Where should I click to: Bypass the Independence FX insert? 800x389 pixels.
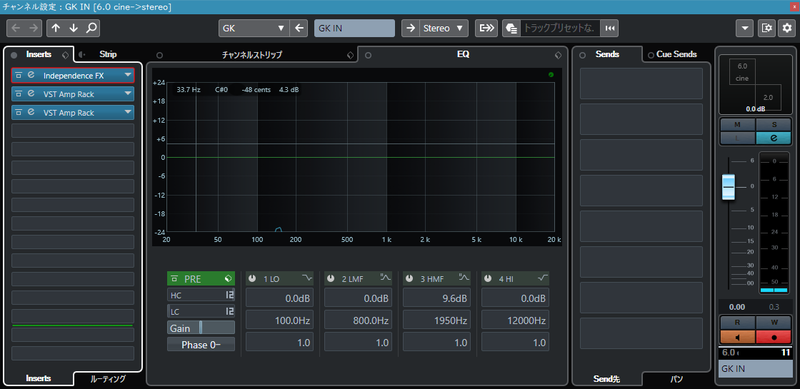18,76
